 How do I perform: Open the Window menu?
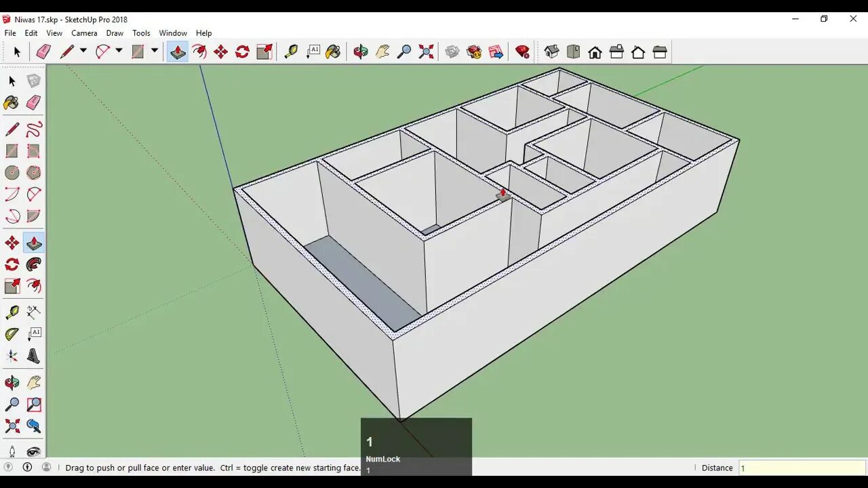pyautogui.click(x=173, y=33)
